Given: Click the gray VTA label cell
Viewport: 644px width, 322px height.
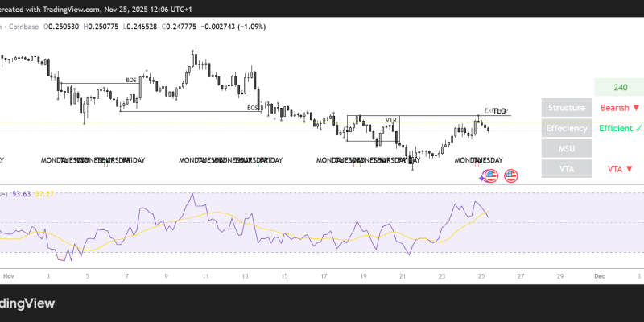Looking at the screenshot, I should (x=566, y=169).
